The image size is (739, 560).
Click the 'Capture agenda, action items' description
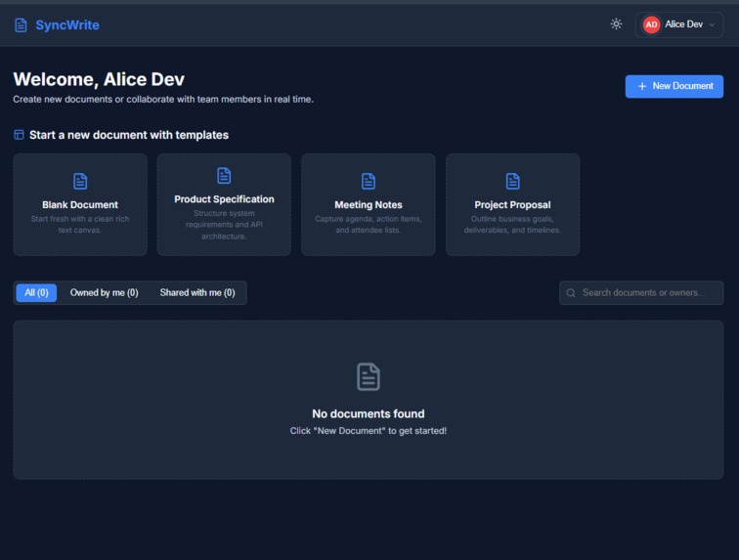pyautogui.click(x=369, y=225)
